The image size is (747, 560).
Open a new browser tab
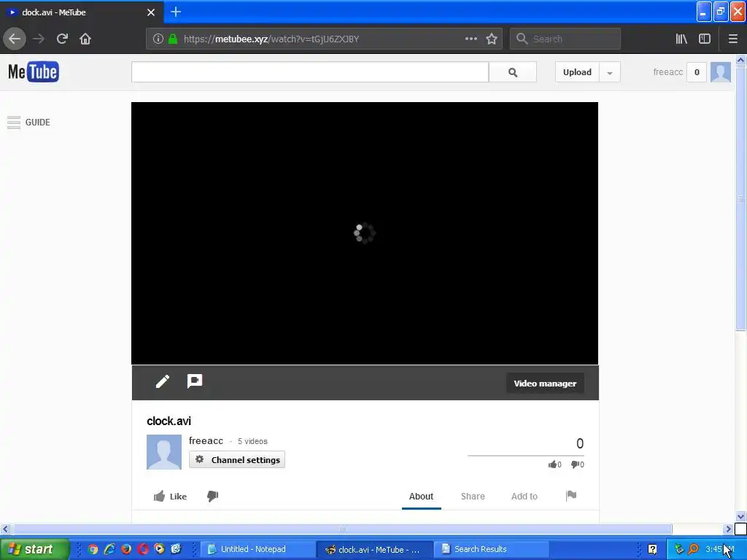(175, 12)
